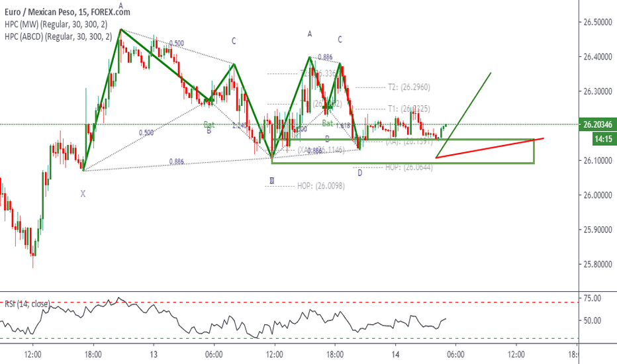Click the 26.00000 price axis label
This screenshot has width=617, height=364.
pyautogui.click(x=598, y=195)
